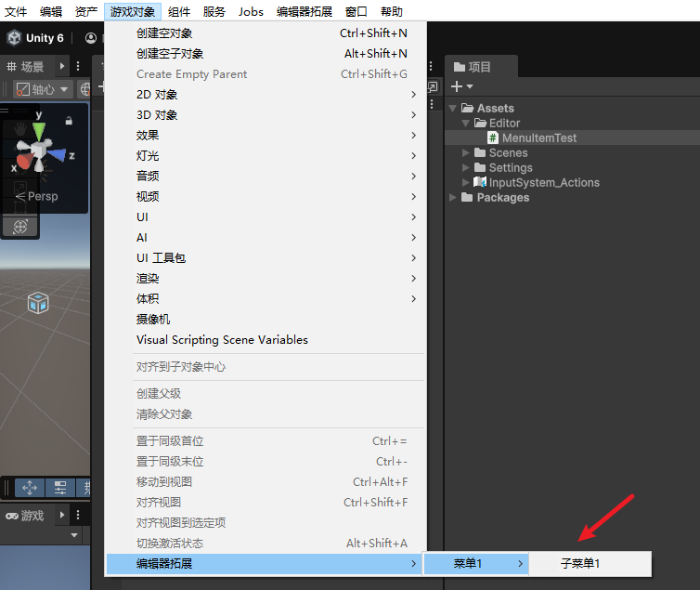Select the Scenes folder
Image resolution: width=700 pixels, height=590 pixels.
[501, 152]
